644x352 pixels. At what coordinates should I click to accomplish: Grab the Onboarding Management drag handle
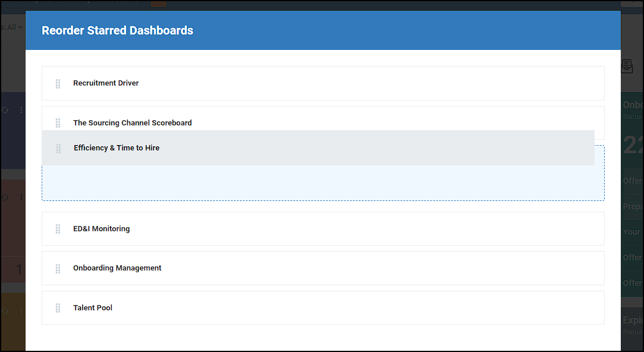[x=58, y=268]
